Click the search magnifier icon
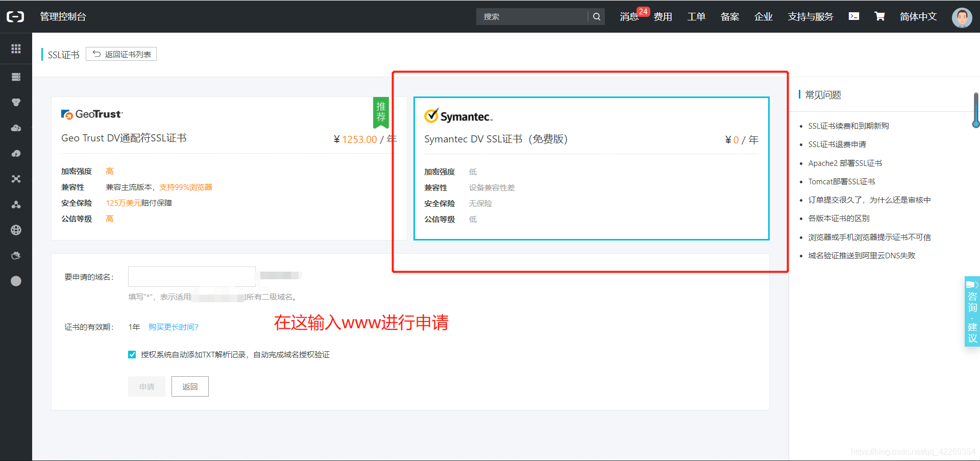Screen dimensions: 980x461 tap(596, 16)
